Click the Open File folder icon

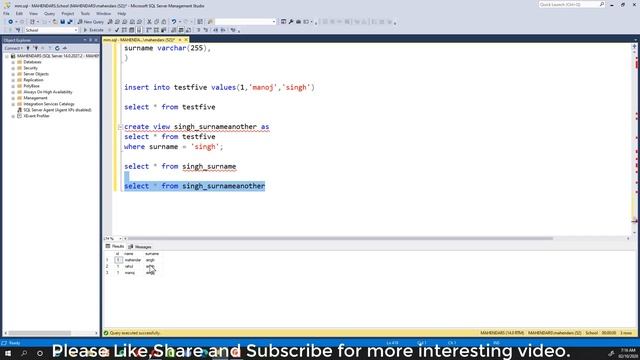click(x=55, y=22)
